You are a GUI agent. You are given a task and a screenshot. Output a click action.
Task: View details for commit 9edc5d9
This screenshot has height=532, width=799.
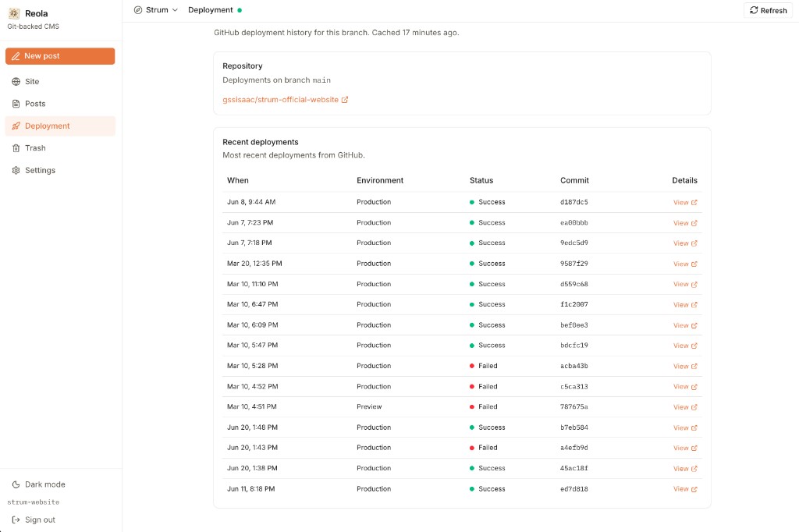(685, 243)
